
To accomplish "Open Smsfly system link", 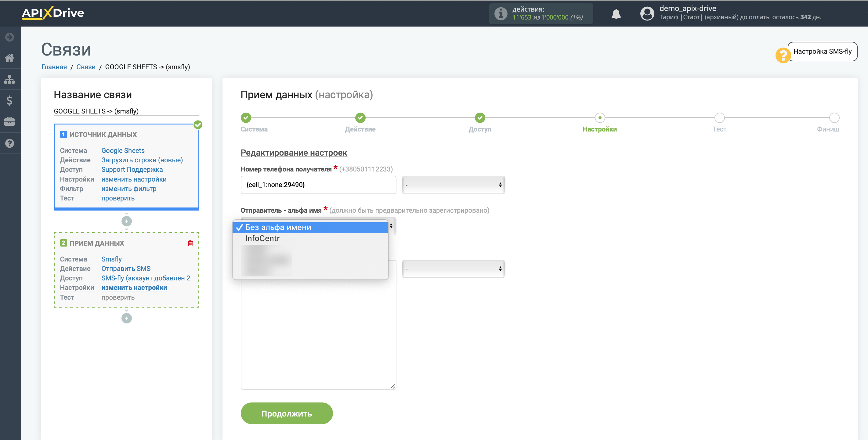I will click(111, 259).
